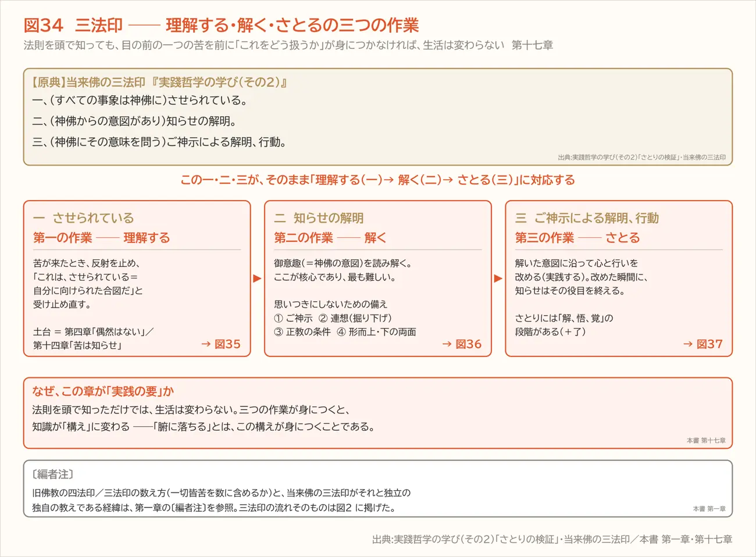This screenshot has width=756, height=557.
Task: Click the line "受け止め直す。"
Action: click(62, 304)
